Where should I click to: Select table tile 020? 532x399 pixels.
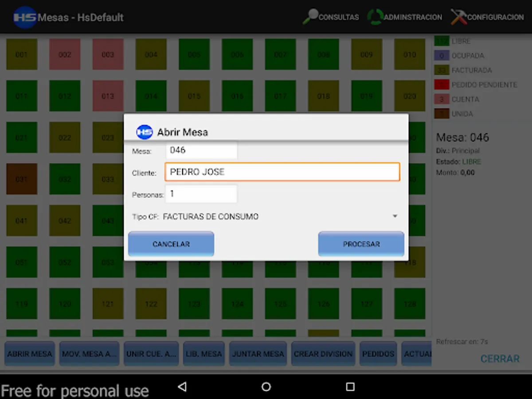click(410, 96)
